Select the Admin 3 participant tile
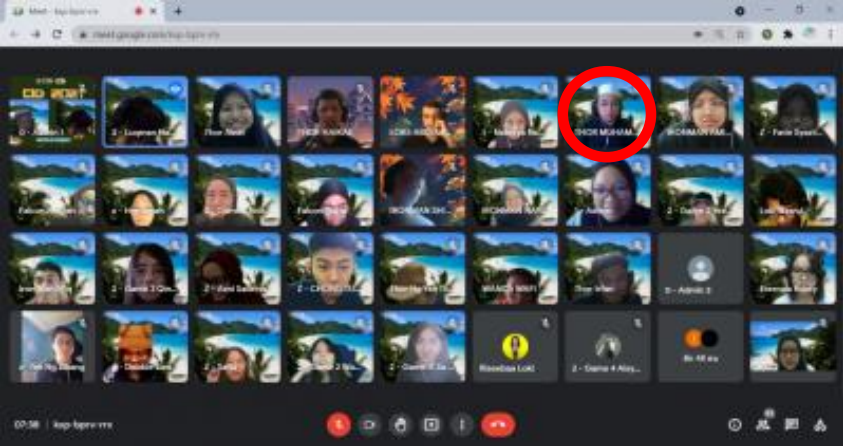 [700, 269]
